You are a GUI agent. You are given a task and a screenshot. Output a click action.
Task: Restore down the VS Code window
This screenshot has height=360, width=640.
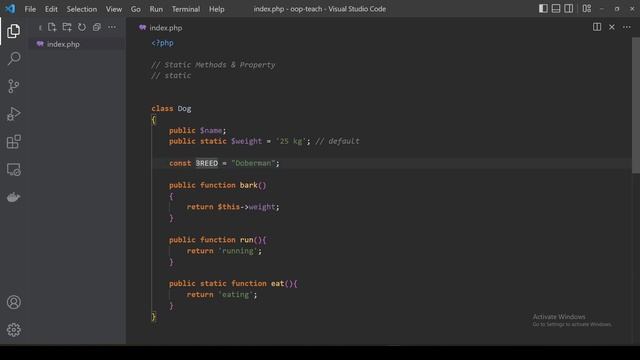[x=617, y=9]
